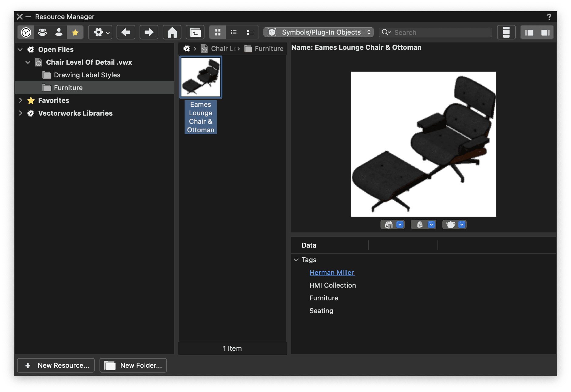Click the yellow Favorites star filter
This screenshot has width=571, height=392.
click(75, 32)
